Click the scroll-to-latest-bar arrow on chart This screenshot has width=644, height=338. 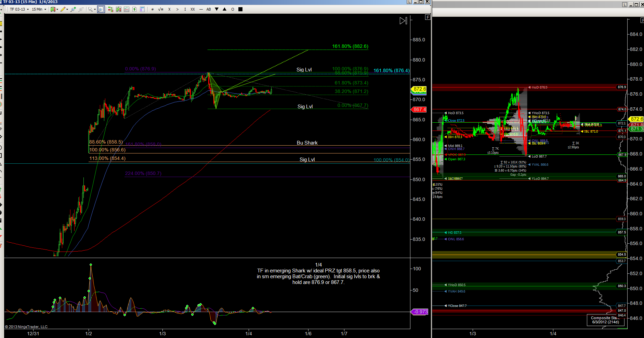[x=403, y=21]
